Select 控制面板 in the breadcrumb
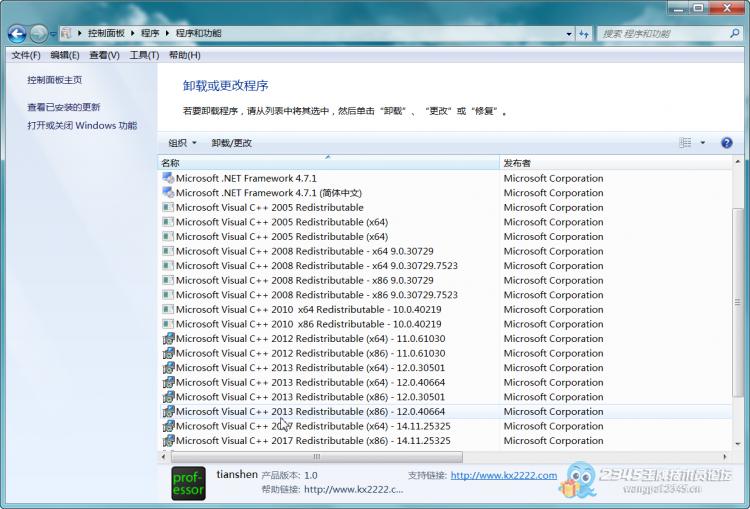 [x=106, y=33]
